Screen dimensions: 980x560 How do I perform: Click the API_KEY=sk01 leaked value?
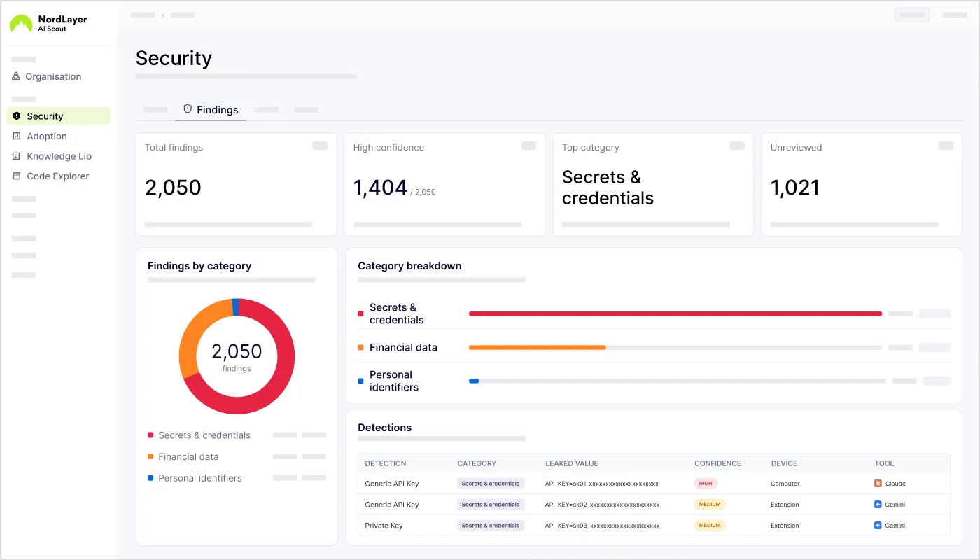(602, 484)
